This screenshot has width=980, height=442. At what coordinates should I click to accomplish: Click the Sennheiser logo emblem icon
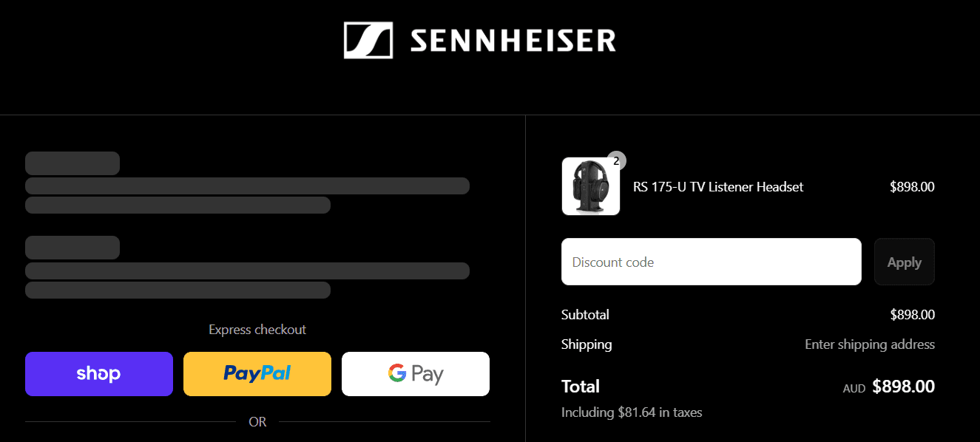[368, 40]
